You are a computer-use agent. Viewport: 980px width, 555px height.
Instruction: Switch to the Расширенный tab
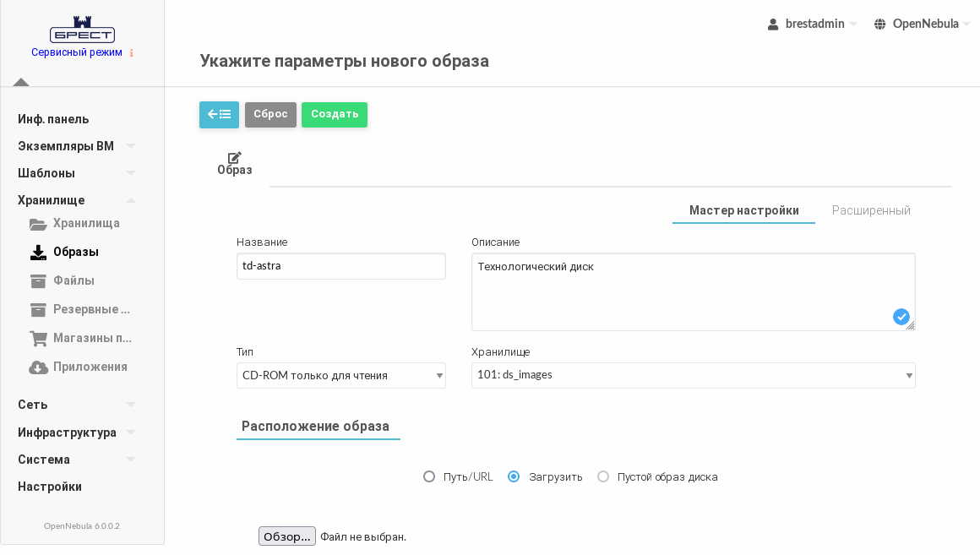click(x=871, y=210)
